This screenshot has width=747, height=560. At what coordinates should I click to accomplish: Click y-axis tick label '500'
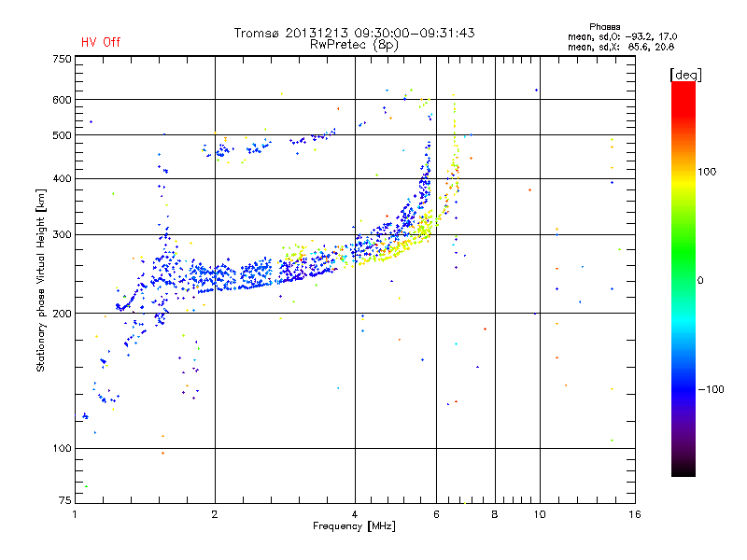tap(62, 135)
